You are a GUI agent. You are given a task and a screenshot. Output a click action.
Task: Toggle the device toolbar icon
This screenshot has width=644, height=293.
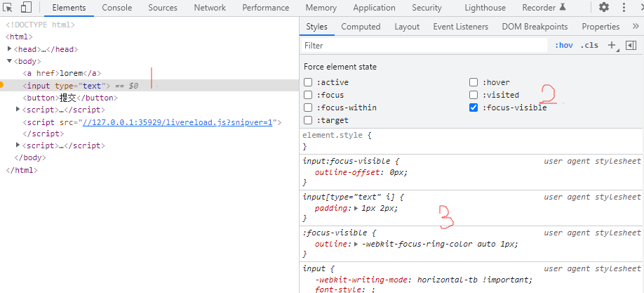(25, 8)
